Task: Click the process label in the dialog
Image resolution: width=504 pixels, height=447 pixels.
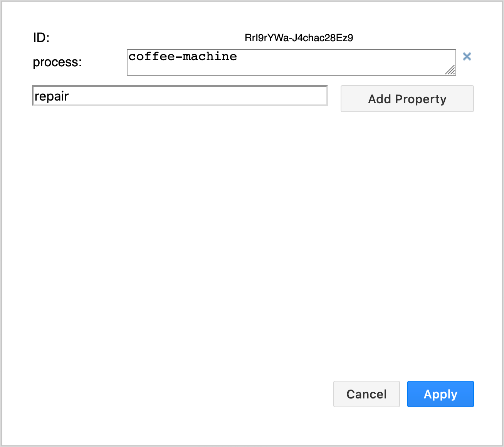Action: click(57, 62)
